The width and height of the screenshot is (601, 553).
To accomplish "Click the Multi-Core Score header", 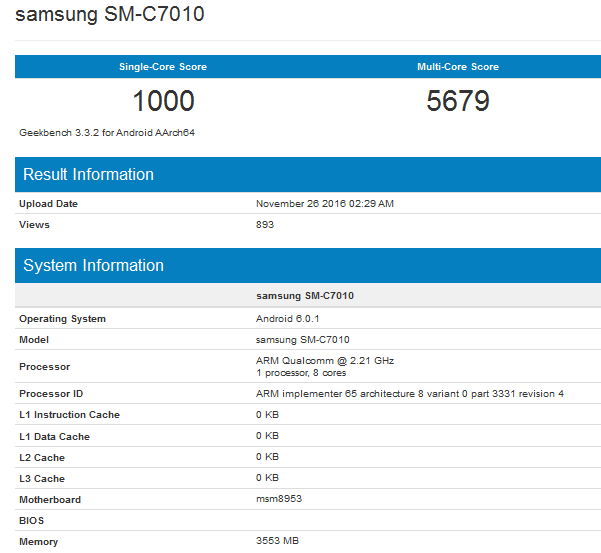I will pyautogui.click(x=458, y=67).
